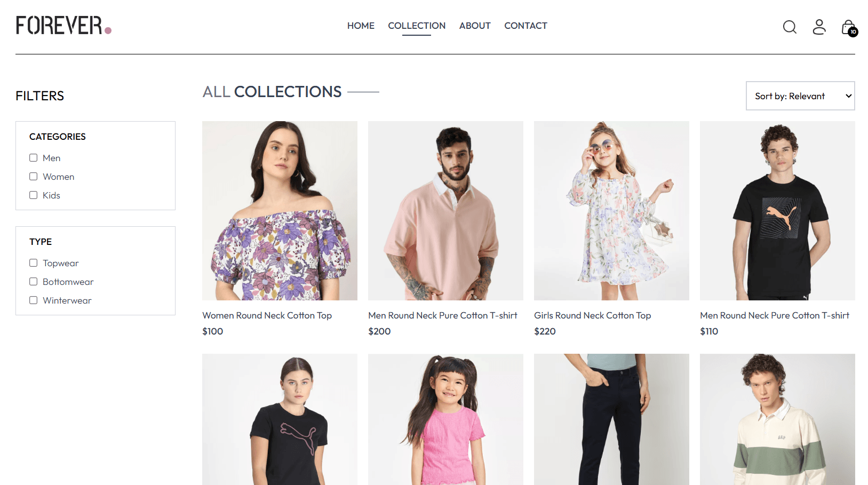Viewport: 868px width, 485px height.
Task: View the pink polo shirt product image
Action: 445,211
